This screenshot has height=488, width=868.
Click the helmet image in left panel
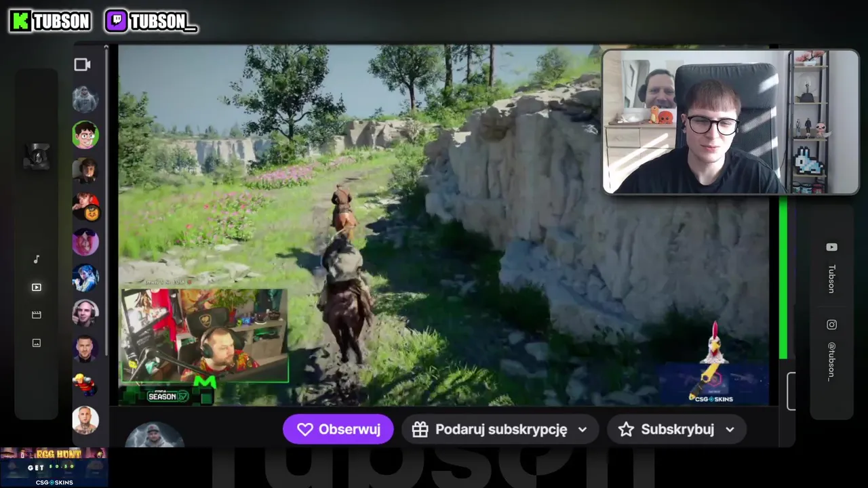[x=37, y=157]
